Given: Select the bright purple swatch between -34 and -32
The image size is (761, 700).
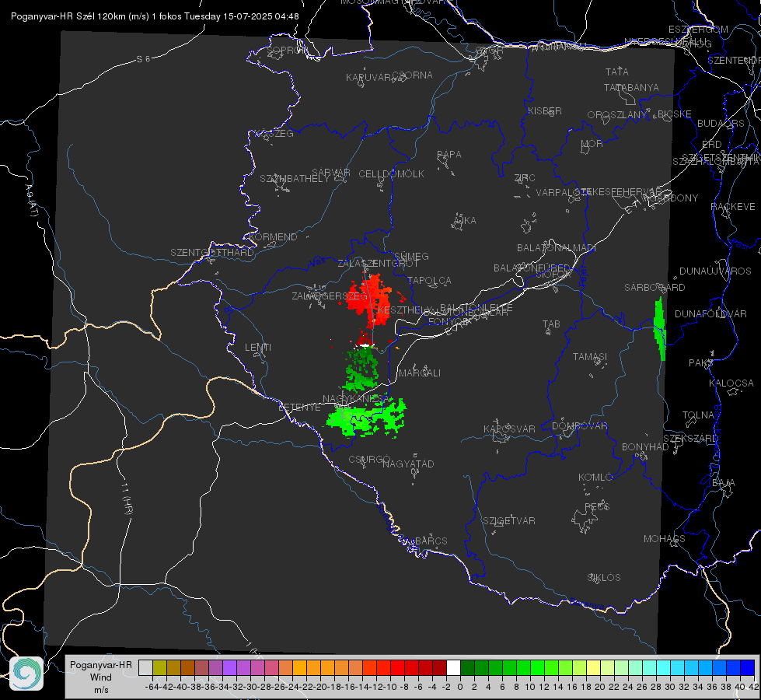Looking at the screenshot, I should coord(229,667).
